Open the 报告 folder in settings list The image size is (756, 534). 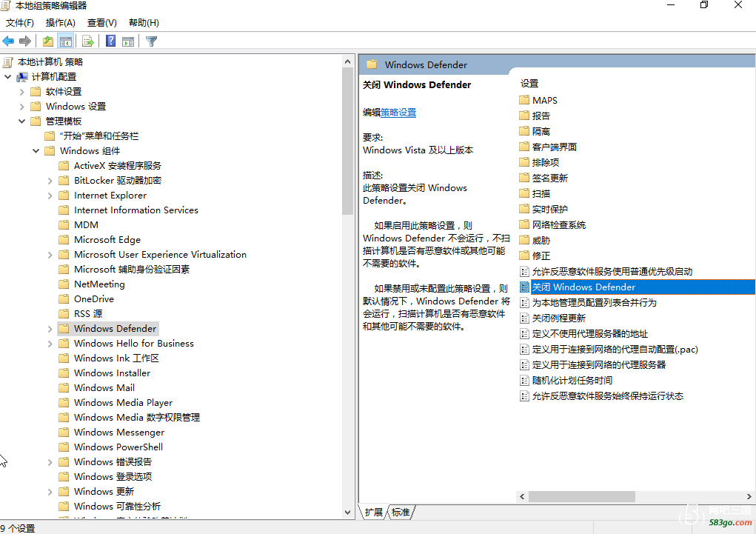point(541,116)
